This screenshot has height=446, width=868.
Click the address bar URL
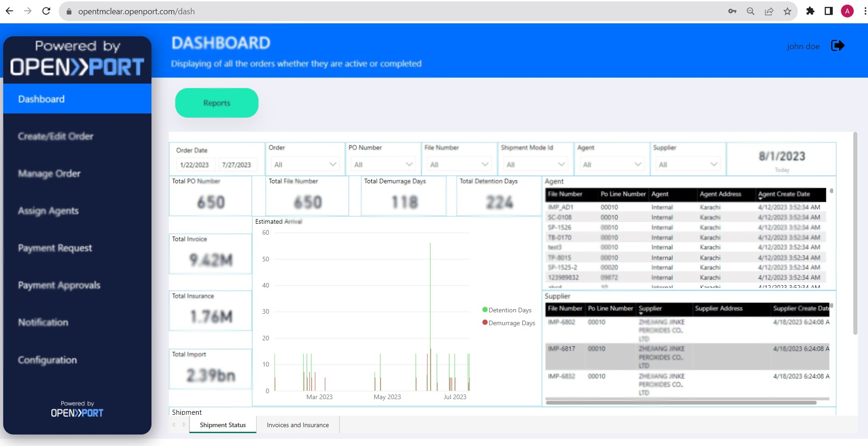click(x=136, y=11)
